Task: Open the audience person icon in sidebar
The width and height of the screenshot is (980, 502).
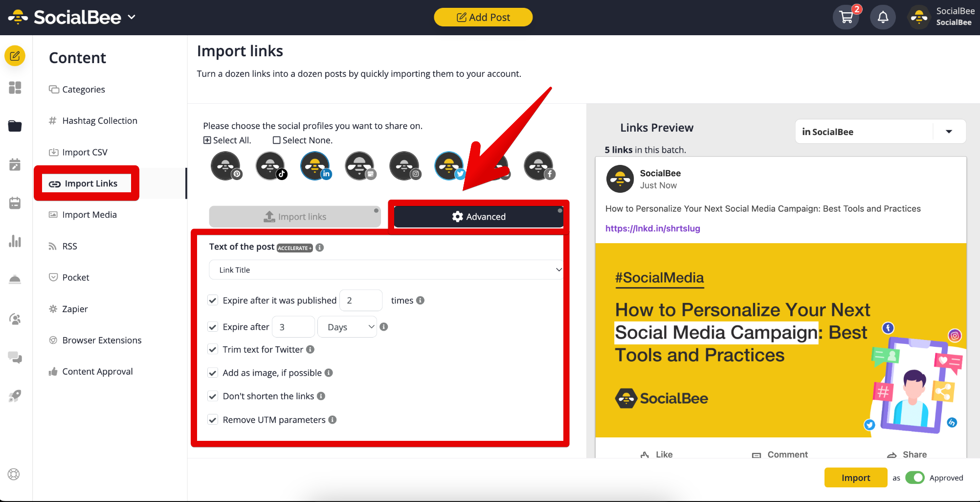Action: [15, 319]
